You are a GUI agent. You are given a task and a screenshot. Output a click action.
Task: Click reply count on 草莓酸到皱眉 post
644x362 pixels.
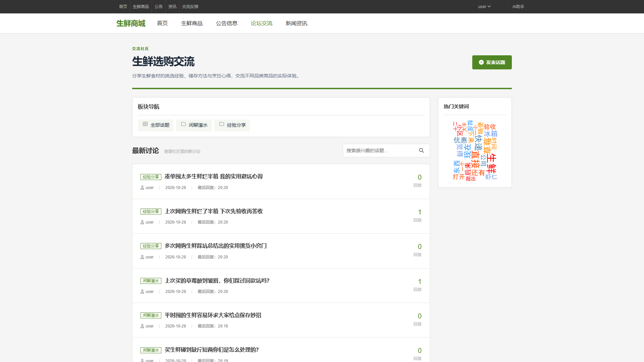click(x=420, y=282)
